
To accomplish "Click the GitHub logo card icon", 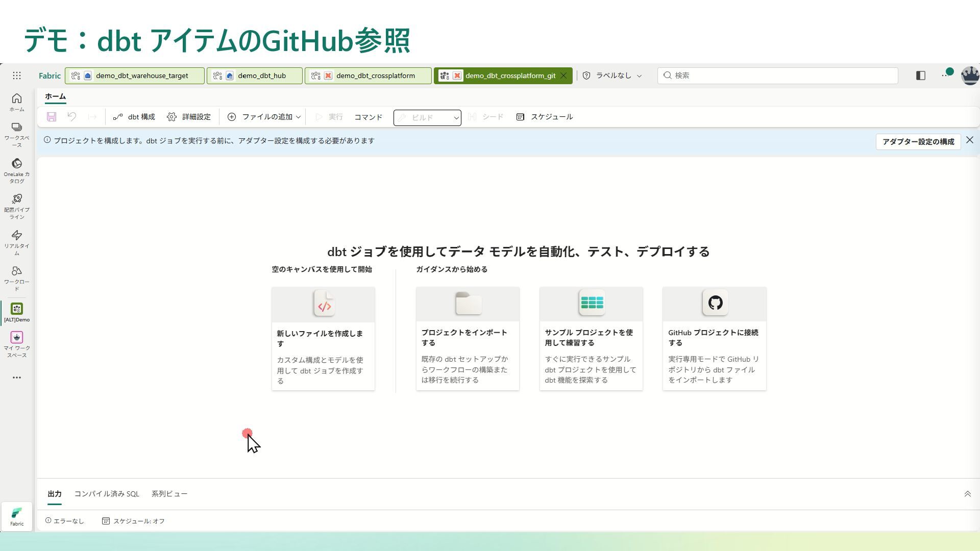I will (715, 303).
